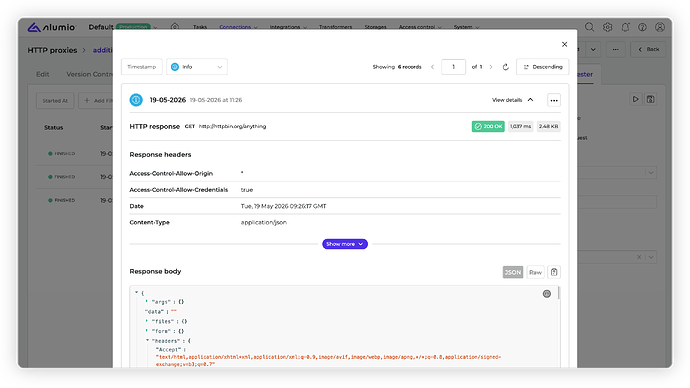The image size is (690, 388).
Task: Open the Tasks menu item
Action: (x=200, y=27)
